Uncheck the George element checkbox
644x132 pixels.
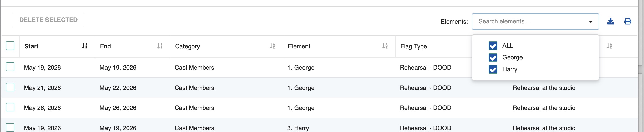[493, 58]
